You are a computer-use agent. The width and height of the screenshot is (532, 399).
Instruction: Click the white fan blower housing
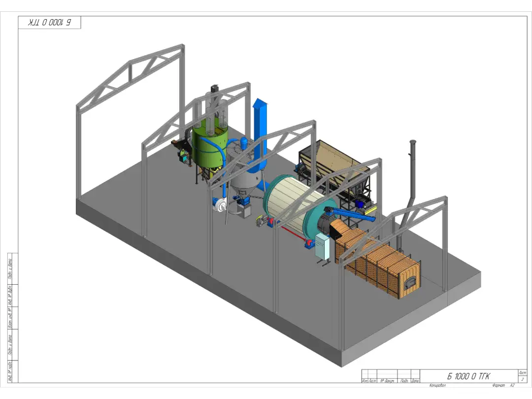coord(219,204)
